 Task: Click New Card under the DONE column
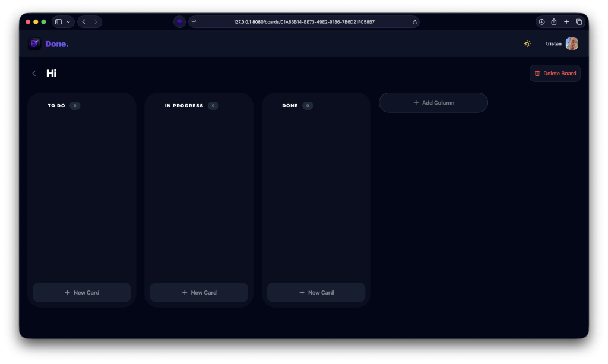tap(316, 292)
